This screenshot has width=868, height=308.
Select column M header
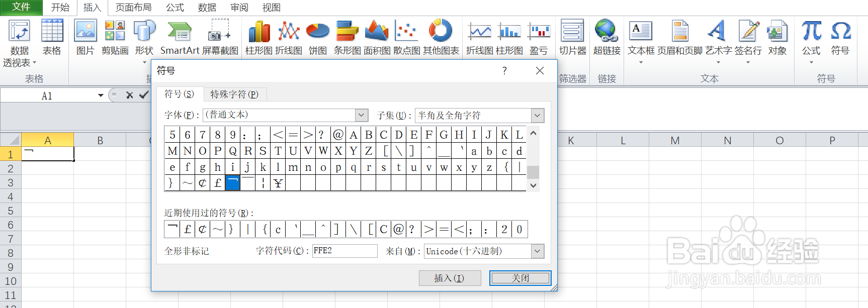tap(675, 140)
